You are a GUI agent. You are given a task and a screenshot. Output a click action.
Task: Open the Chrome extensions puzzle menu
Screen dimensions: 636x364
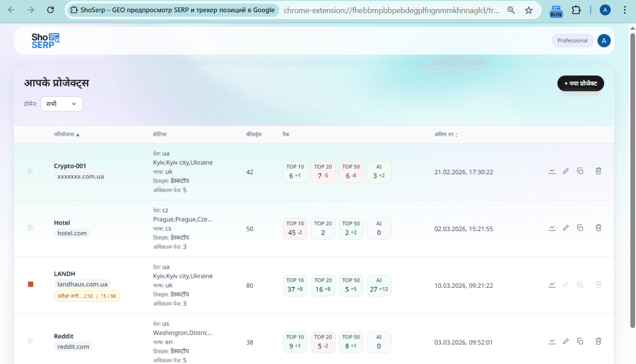pyautogui.click(x=576, y=10)
